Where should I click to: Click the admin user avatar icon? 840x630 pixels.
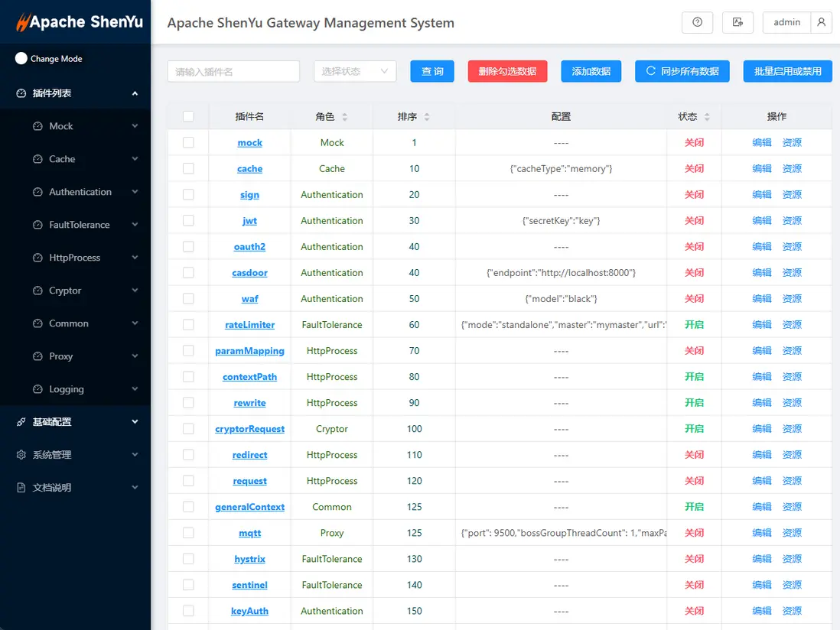[x=821, y=23]
